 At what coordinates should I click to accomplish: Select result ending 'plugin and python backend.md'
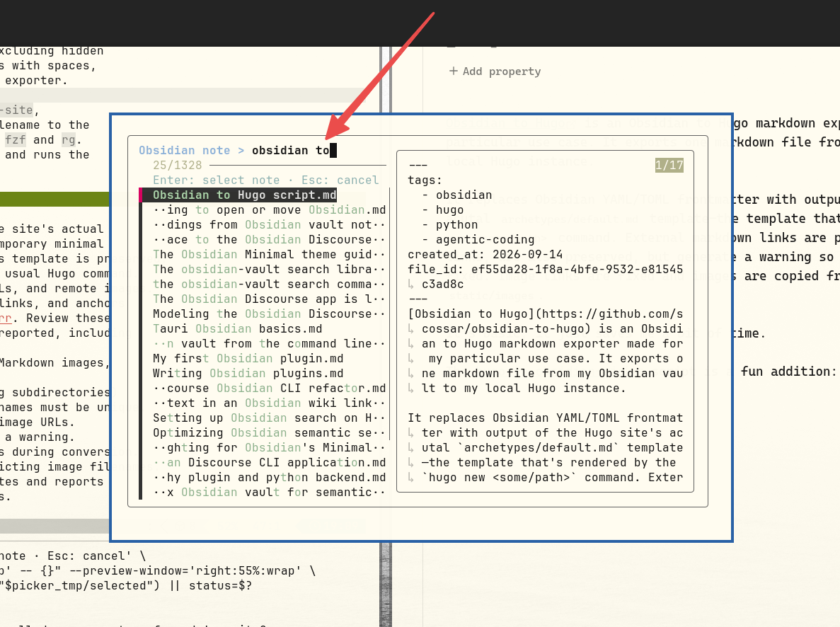[x=269, y=478]
